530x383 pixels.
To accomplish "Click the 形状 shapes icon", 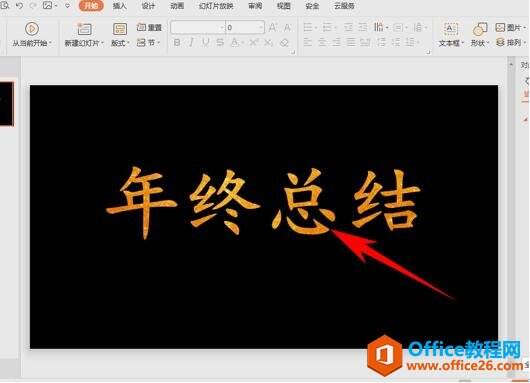I will point(480,29).
